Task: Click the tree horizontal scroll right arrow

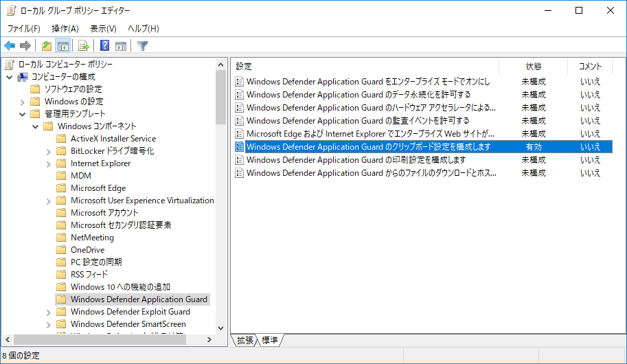Action: tap(209, 339)
